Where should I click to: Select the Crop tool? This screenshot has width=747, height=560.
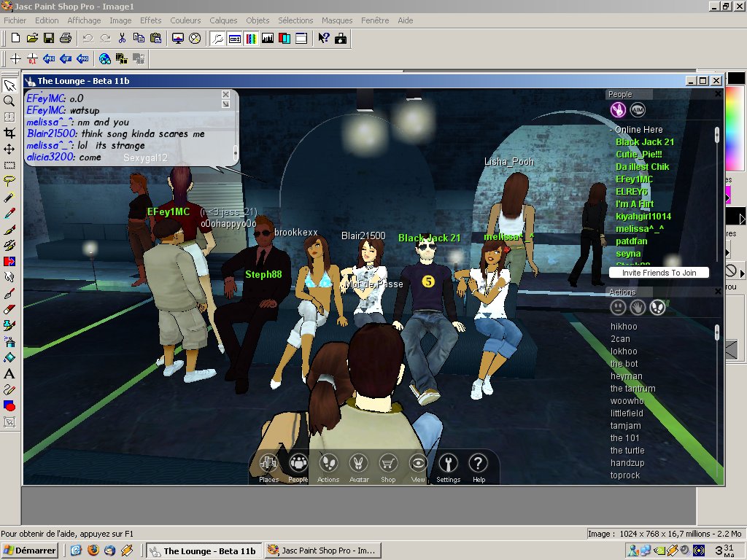(9, 133)
